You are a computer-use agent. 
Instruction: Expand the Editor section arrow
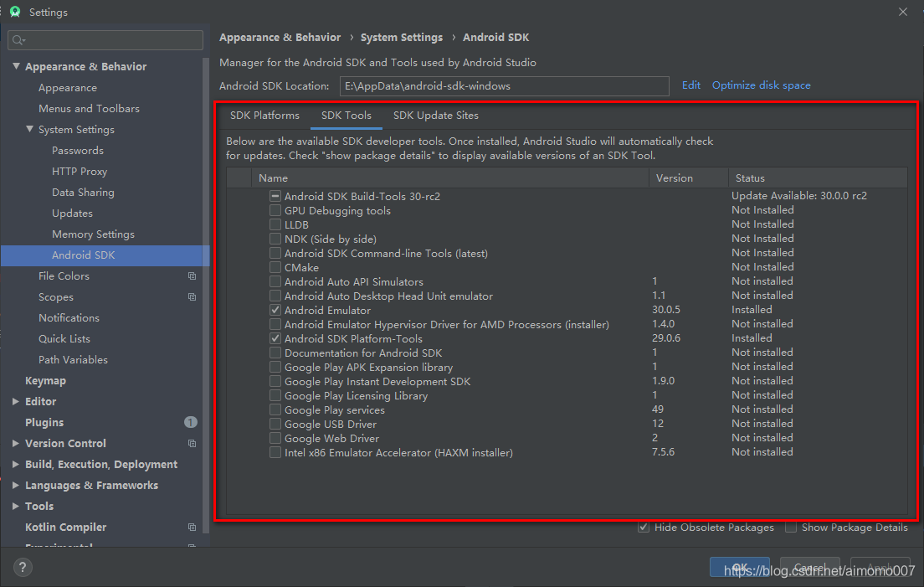pos(16,401)
